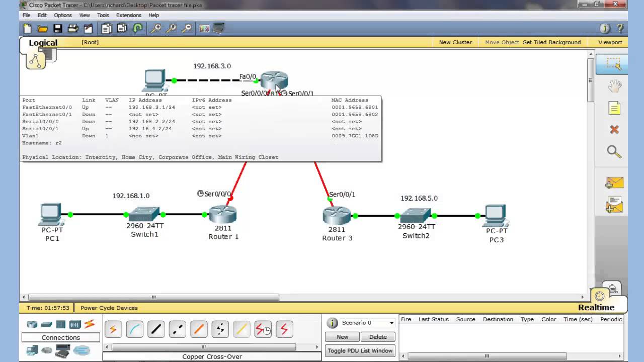This screenshot has width=644, height=362.
Task: Click New scenario button
Action: [x=343, y=337]
